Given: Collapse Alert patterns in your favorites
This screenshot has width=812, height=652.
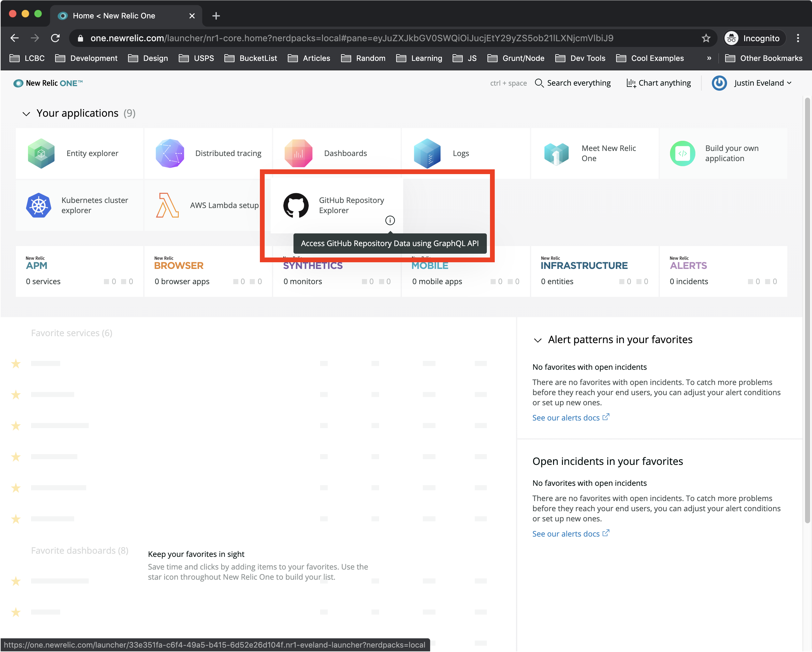Looking at the screenshot, I should pyautogui.click(x=538, y=340).
